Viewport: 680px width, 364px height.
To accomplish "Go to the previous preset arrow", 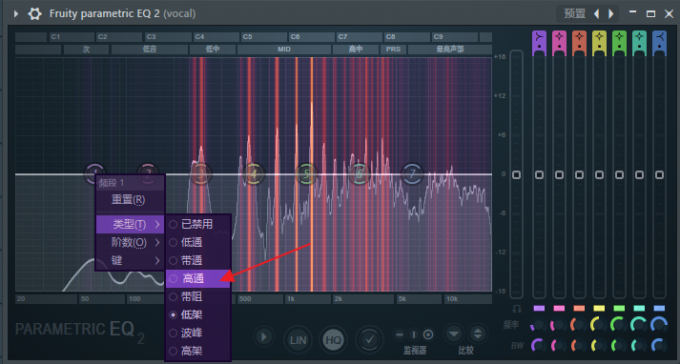I will (x=597, y=14).
